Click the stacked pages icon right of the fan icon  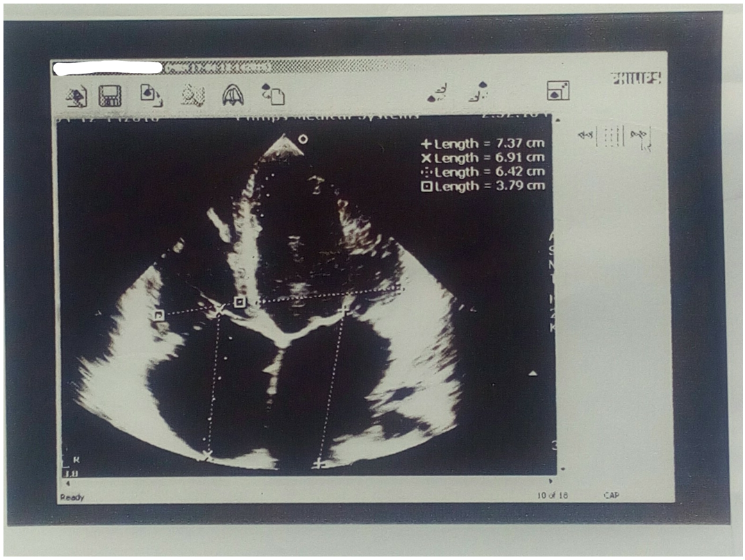pos(272,94)
